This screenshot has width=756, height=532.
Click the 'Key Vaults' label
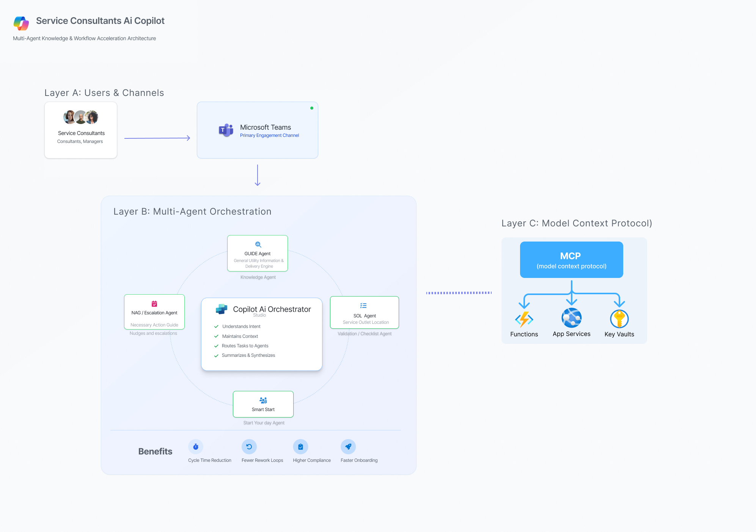coord(619,334)
